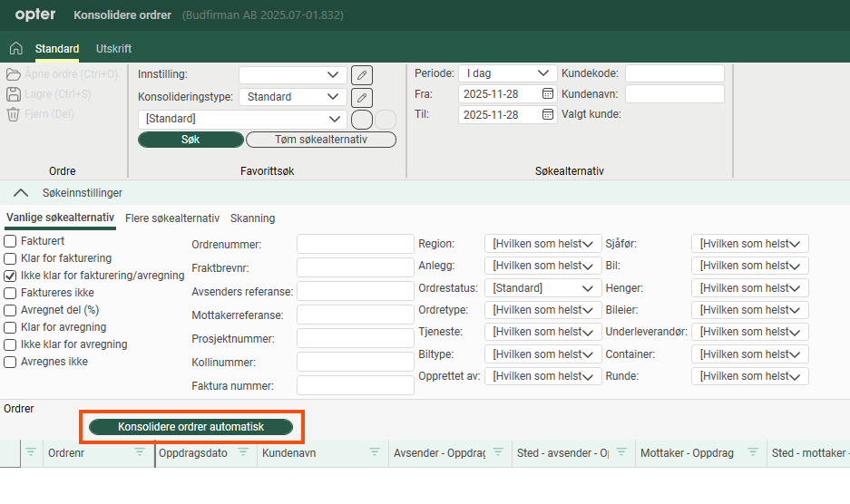The height and width of the screenshot is (504, 850).
Task: Click the Ordrenummer input field
Action: [355, 244]
